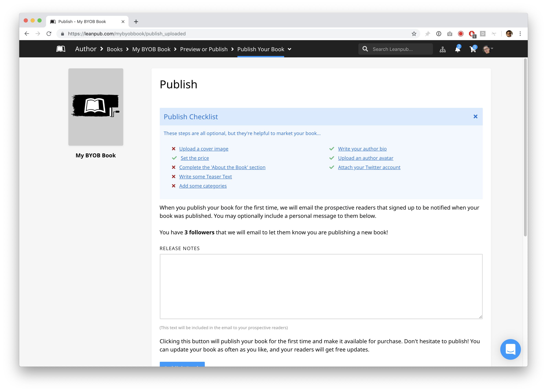Go to Books breadcrumb
Screen dimensions: 547x392
tap(115, 49)
